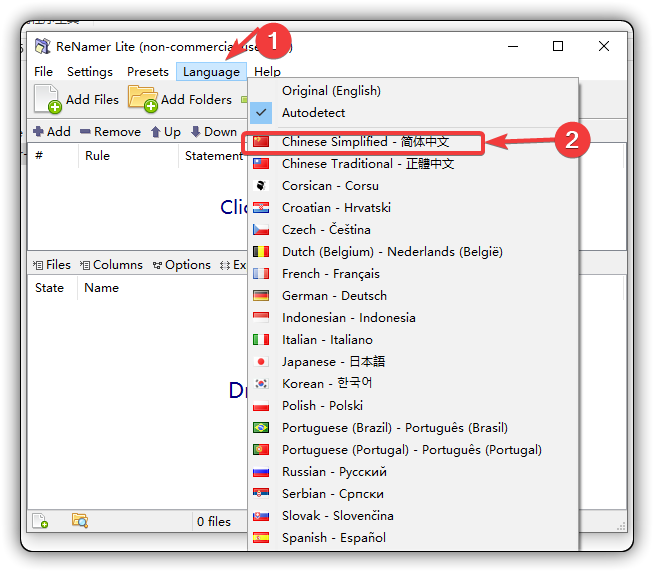Image resolution: width=654 pixels, height=572 pixels.
Task: Select Original (English) language
Action: click(413, 91)
